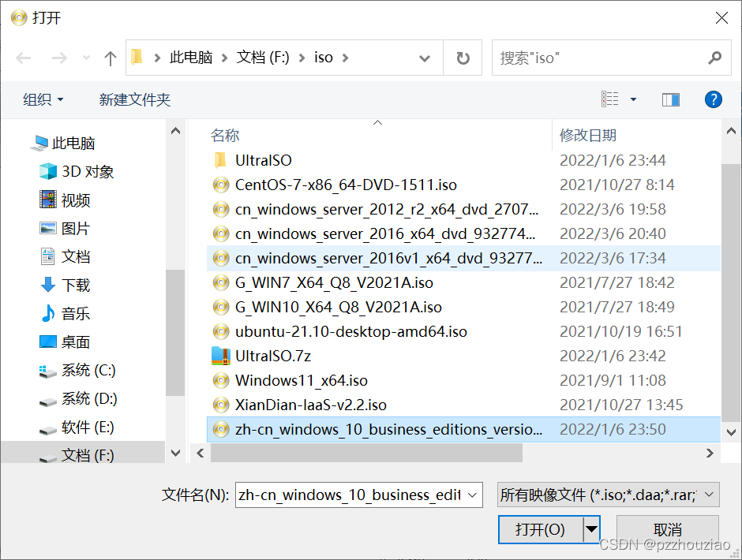
Task: Click 此电脑 in the address bar
Action: click(x=191, y=58)
